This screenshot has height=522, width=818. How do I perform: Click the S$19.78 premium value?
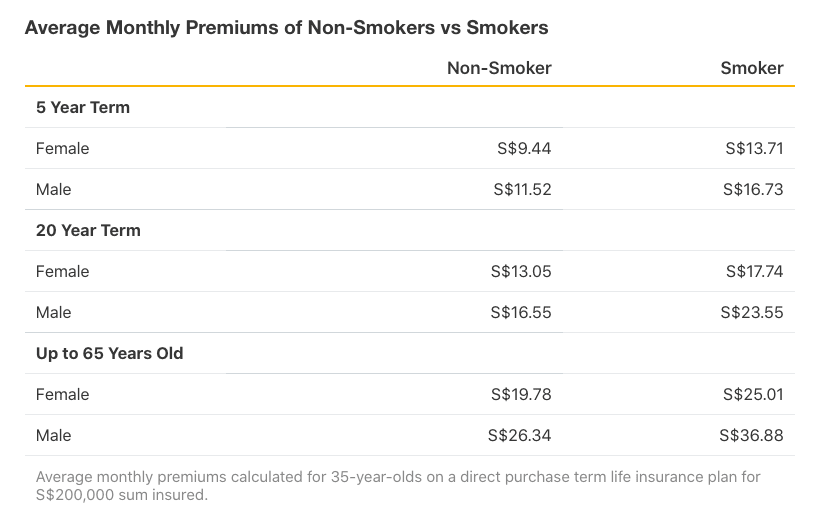pyautogui.click(x=520, y=394)
